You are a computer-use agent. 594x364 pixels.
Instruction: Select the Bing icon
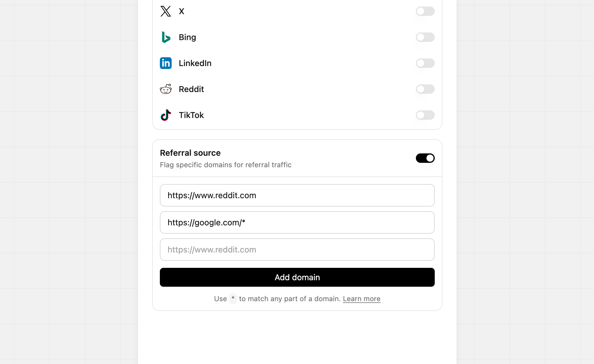click(x=166, y=37)
